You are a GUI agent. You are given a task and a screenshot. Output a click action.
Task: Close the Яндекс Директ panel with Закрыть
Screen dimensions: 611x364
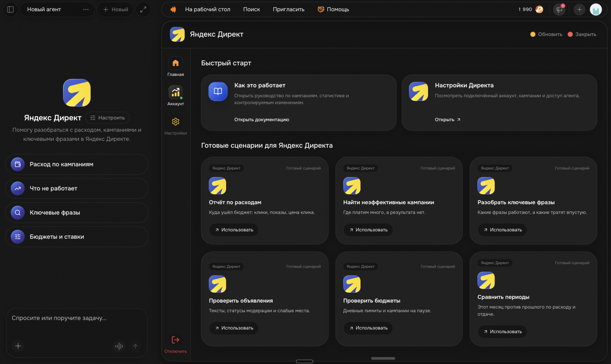click(582, 34)
